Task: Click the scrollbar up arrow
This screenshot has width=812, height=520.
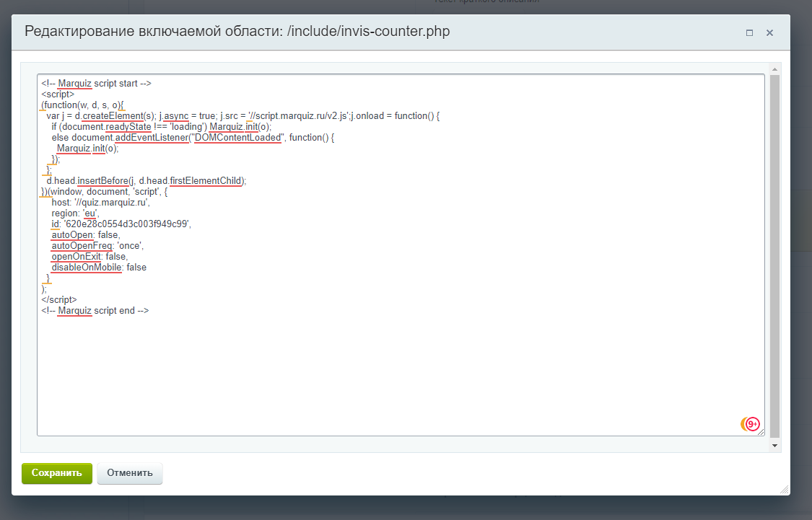Action: [x=774, y=69]
